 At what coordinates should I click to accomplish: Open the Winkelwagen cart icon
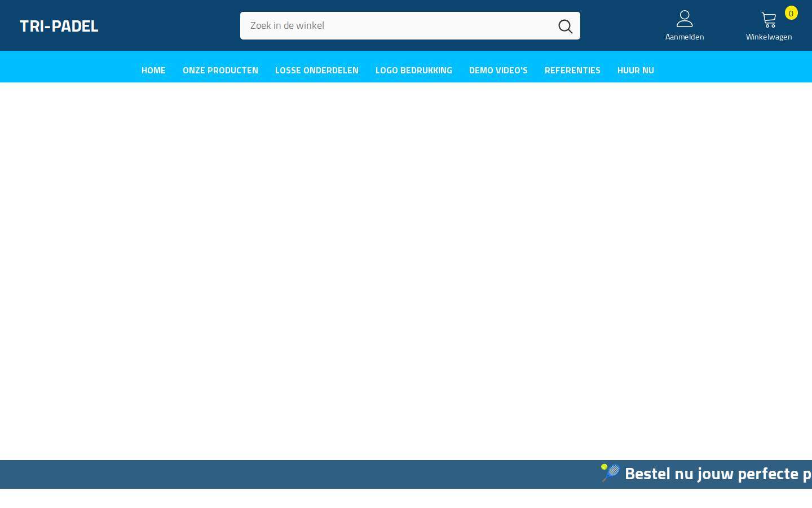point(769,20)
